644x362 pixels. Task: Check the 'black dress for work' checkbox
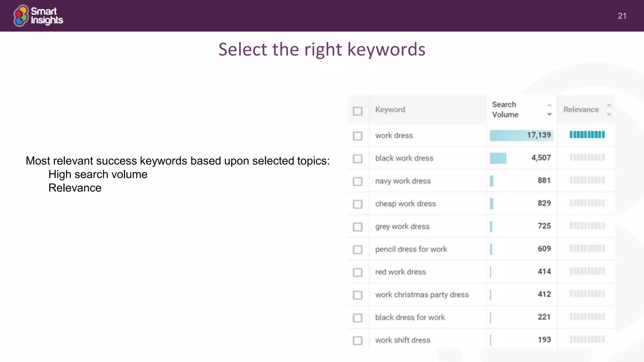[x=358, y=318]
